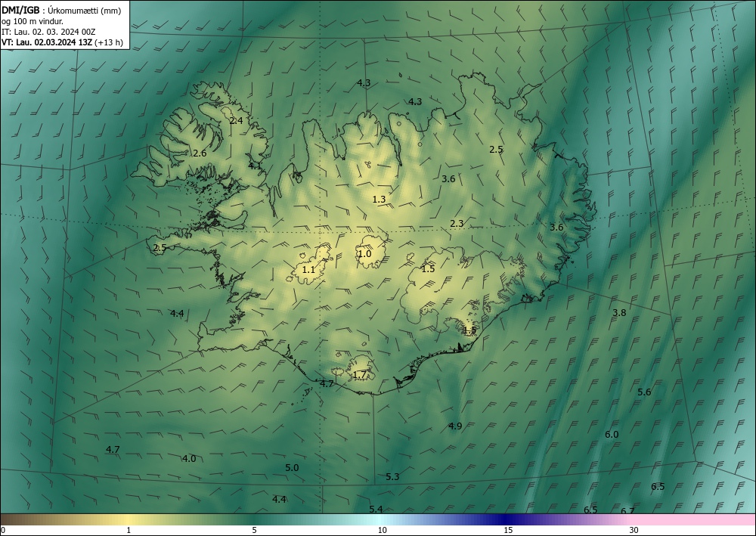Click the 1.3 value in north Iceland
Viewport: 756px width, 536px height.
(380, 199)
